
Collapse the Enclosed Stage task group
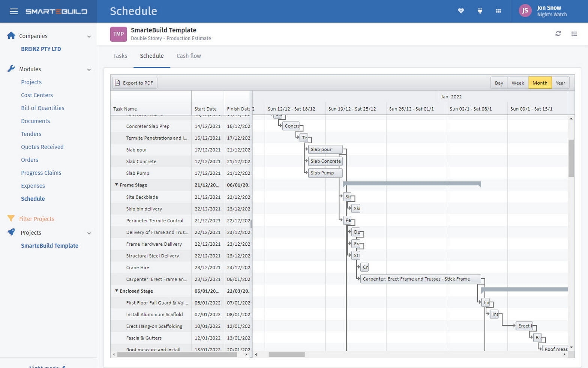click(116, 291)
